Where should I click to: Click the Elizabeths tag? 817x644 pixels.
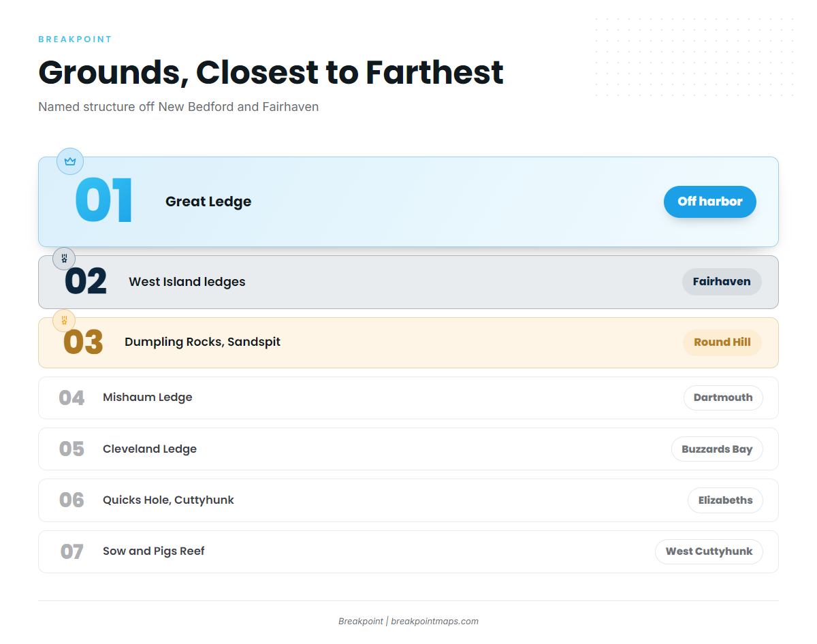point(725,500)
